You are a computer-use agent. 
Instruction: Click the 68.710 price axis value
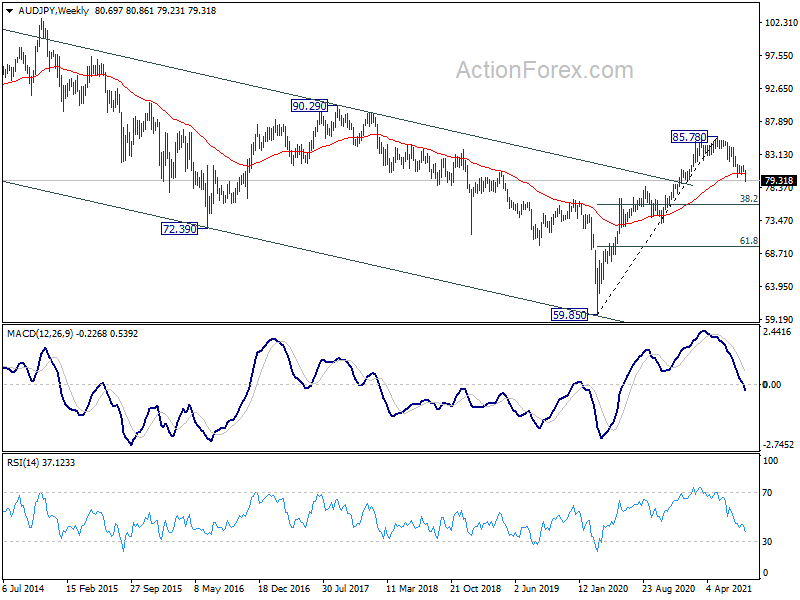pos(779,254)
